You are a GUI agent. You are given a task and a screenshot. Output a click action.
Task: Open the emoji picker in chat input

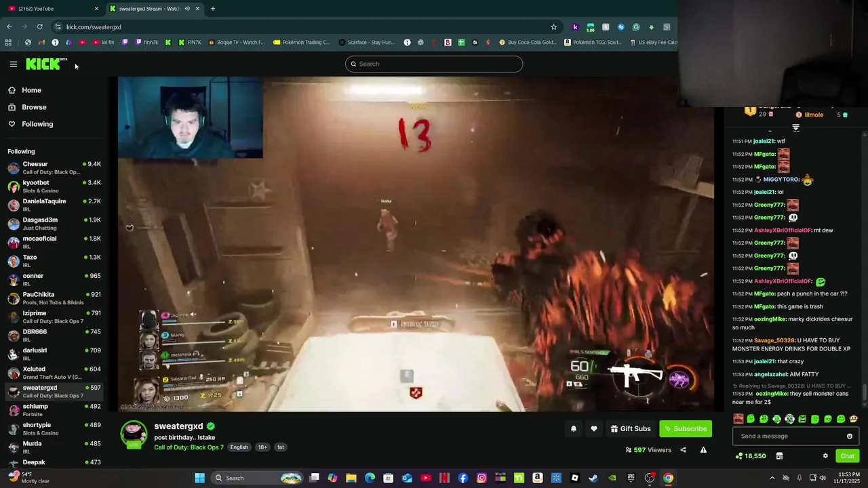point(850,436)
